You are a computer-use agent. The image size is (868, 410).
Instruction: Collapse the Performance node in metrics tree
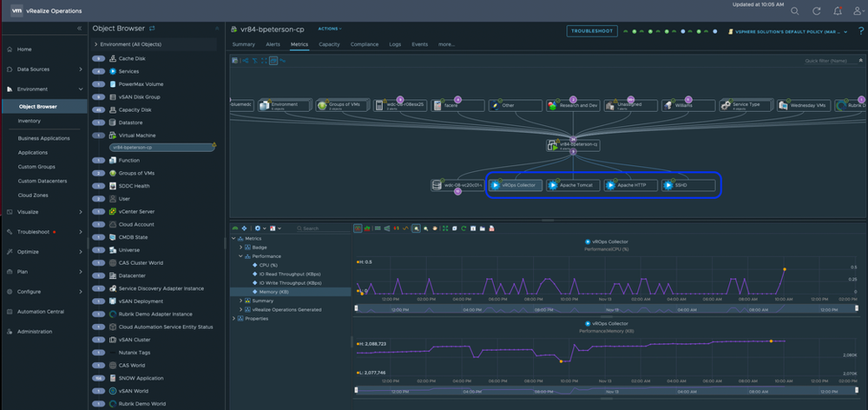click(x=240, y=256)
